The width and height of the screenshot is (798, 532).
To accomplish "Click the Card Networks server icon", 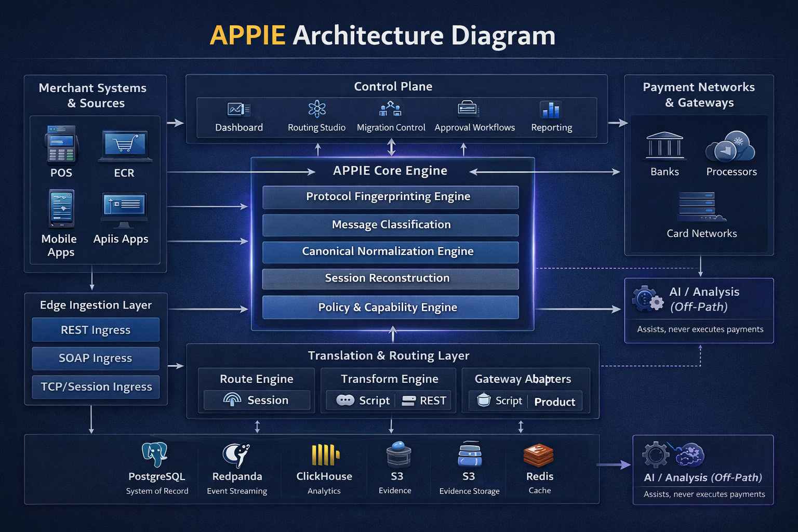I will [x=701, y=207].
